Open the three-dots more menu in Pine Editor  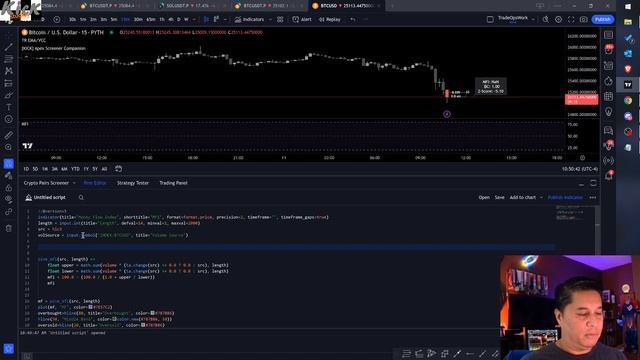click(593, 198)
